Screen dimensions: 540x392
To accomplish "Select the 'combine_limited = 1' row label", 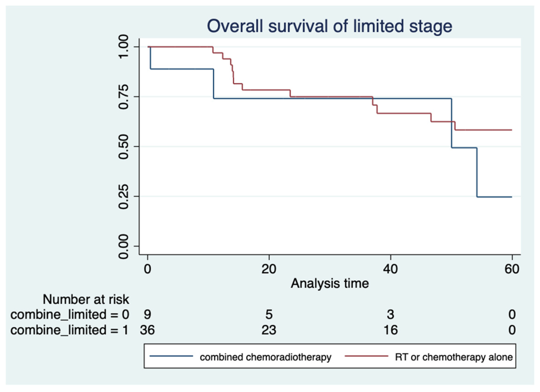I will click(70, 330).
